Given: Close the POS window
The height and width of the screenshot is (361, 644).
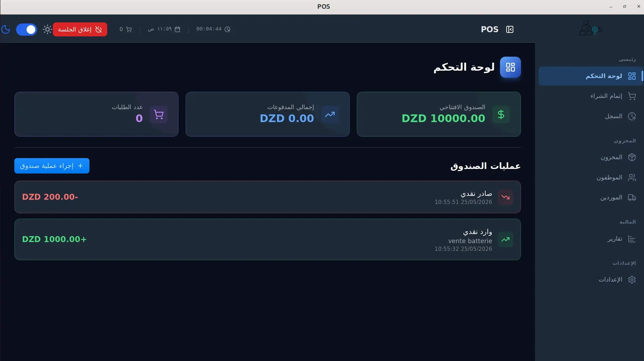Looking at the screenshot, I should [x=639, y=7].
